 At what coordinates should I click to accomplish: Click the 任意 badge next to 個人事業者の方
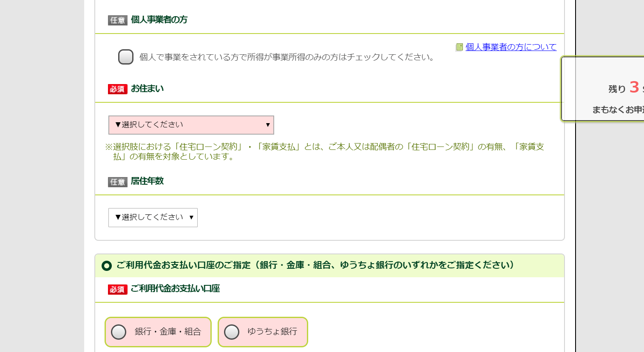click(x=118, y=20)
